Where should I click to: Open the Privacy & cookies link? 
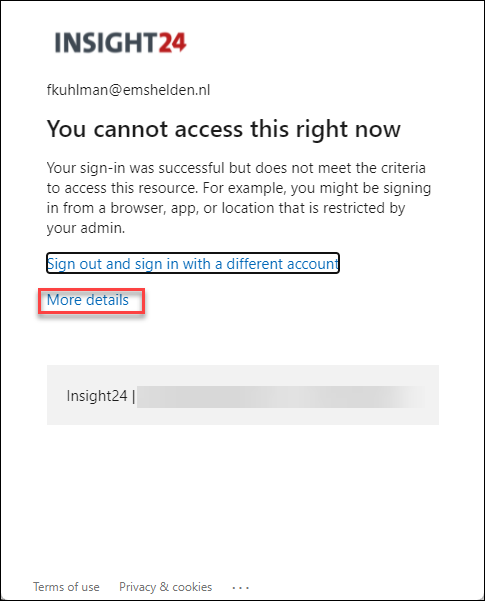coord(166,587)
